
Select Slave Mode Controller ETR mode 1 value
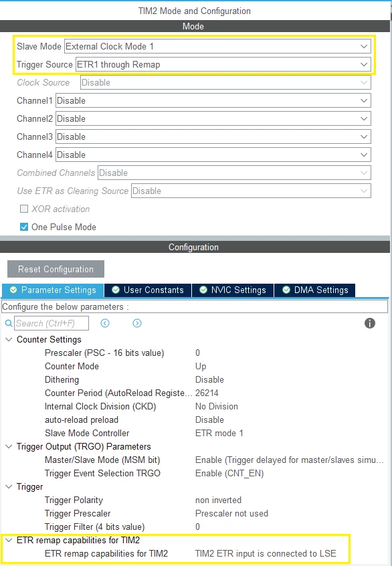[219, 433]
